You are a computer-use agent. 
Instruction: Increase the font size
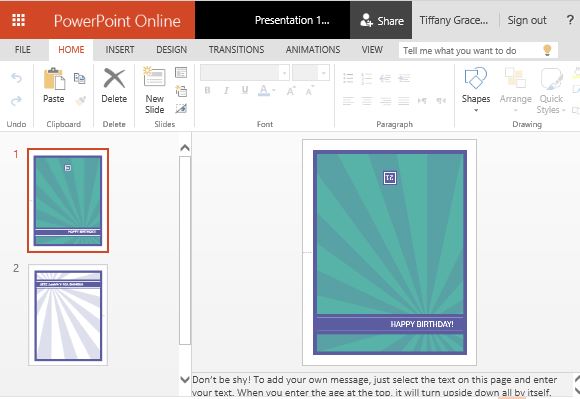[291, 90]
